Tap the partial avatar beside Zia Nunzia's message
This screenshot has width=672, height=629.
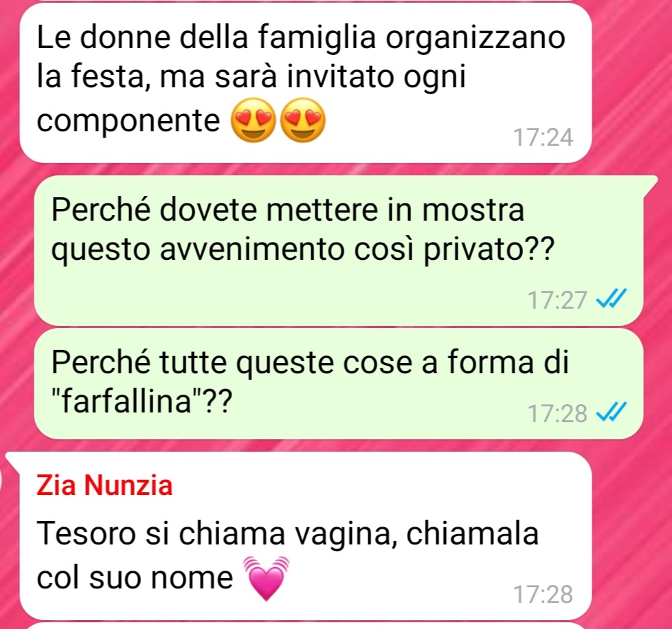(x=1, y=481)
